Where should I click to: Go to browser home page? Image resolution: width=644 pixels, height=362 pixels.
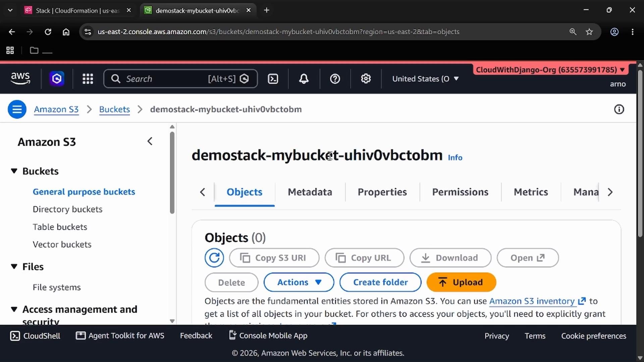[66, 32]
